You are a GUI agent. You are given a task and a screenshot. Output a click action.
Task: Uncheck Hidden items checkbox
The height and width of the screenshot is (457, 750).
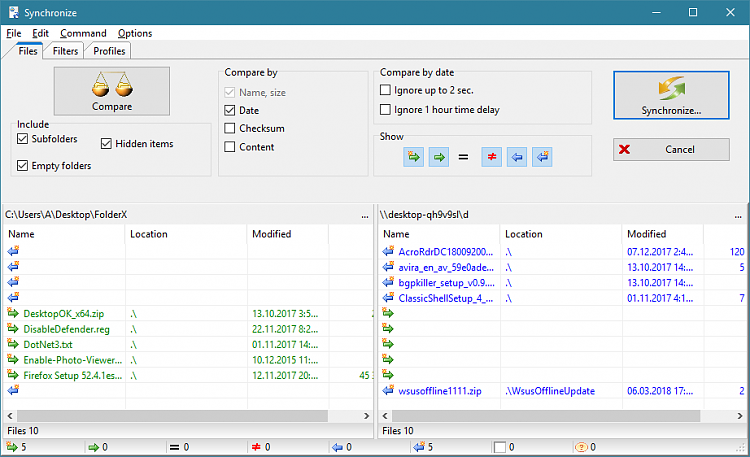point(106,144)
